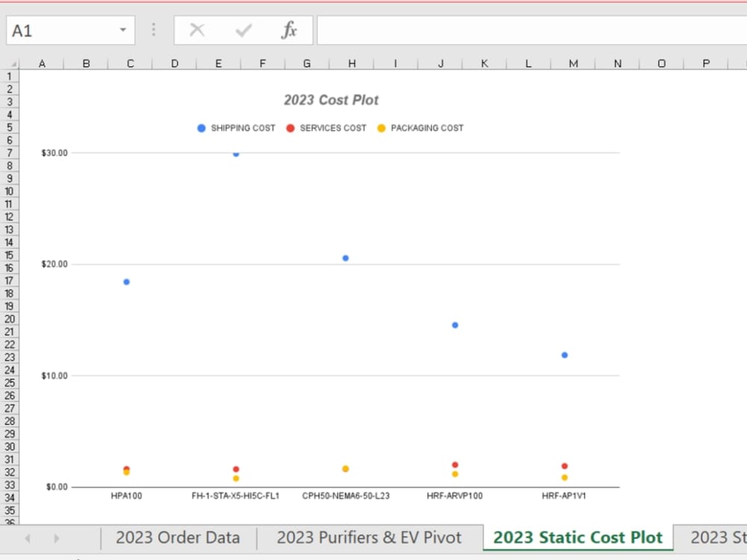Click the $20.00 axis label
747x560 pixels.
click(x=55, y=264)
